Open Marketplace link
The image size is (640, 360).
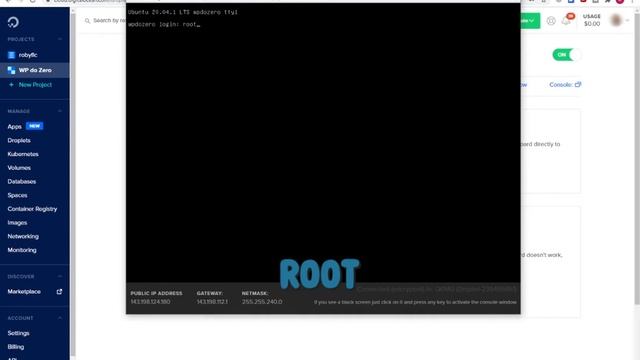[24, 292]
